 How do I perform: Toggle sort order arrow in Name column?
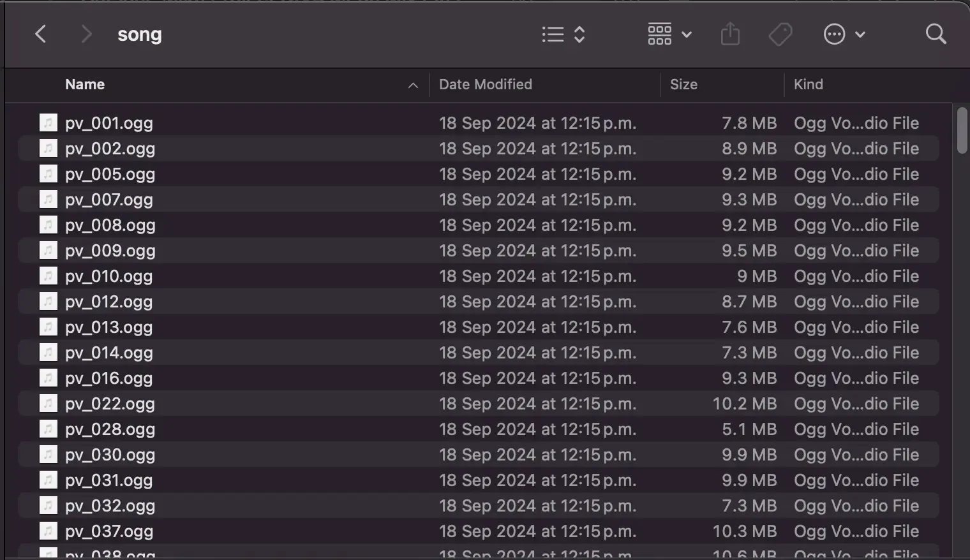tap(413, 85)
